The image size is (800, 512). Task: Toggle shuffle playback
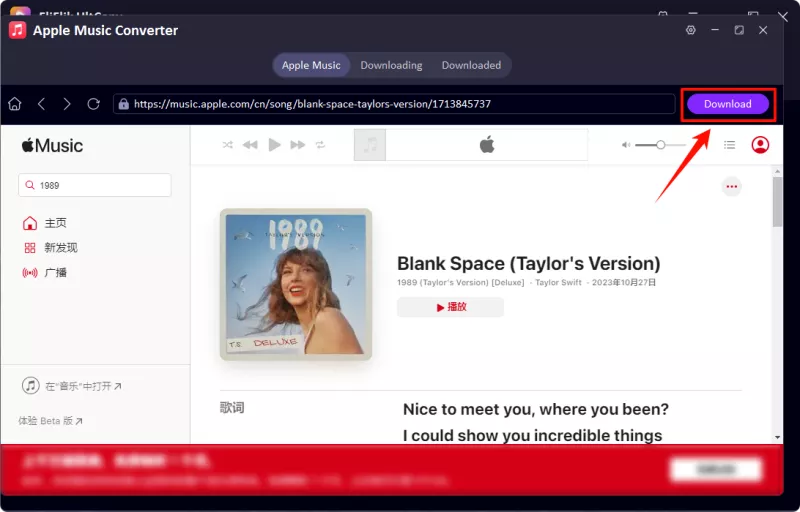pos(228,145)
